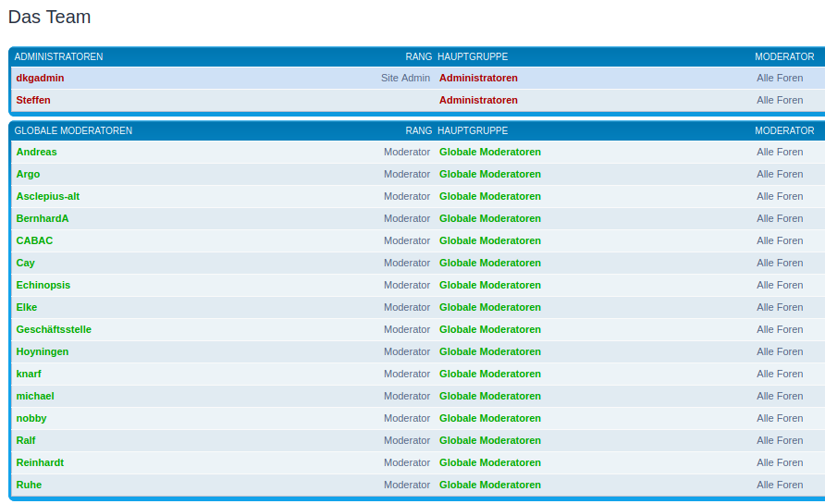The image size is (825, 504).
Task: Open the Hoyningen moderator profile
Action: click(43, 351)
